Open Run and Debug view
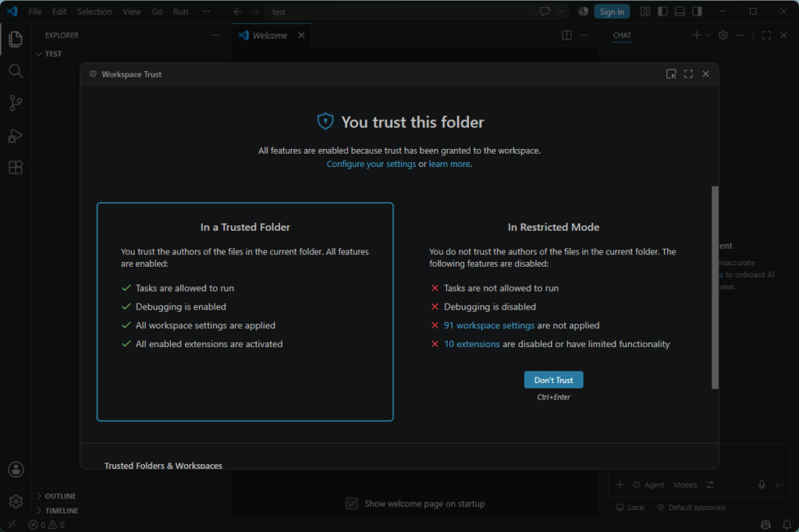Viewport: 799px width, 532px height. tap(16, 136)
